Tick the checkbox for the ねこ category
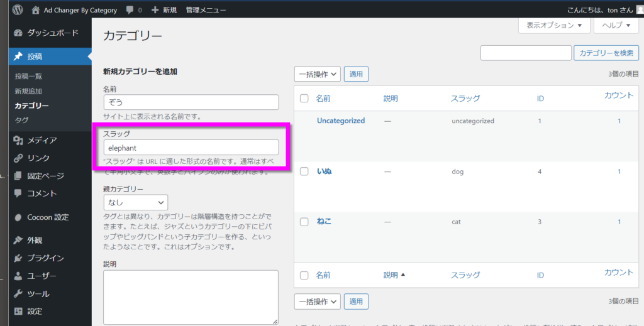Screen dimensions: 644x326 pyautogui.click(x=304, y=222)
